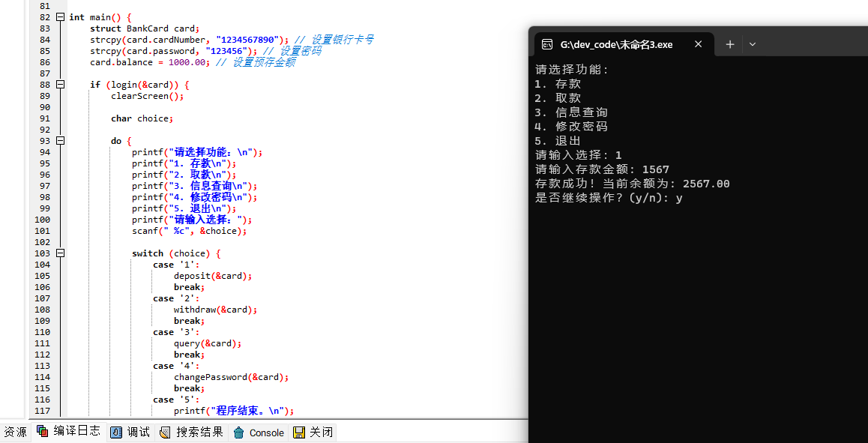
Task: Click the printf("程序结束。\n") line
Action: [x=234, y=411]
